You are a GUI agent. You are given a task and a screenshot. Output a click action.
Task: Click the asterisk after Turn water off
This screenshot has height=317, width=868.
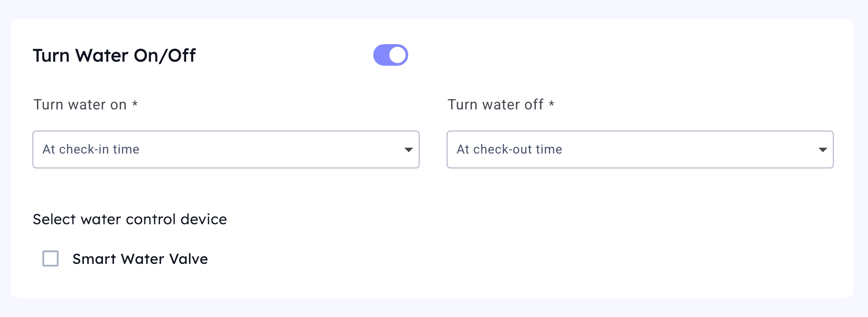coord(551,104)
